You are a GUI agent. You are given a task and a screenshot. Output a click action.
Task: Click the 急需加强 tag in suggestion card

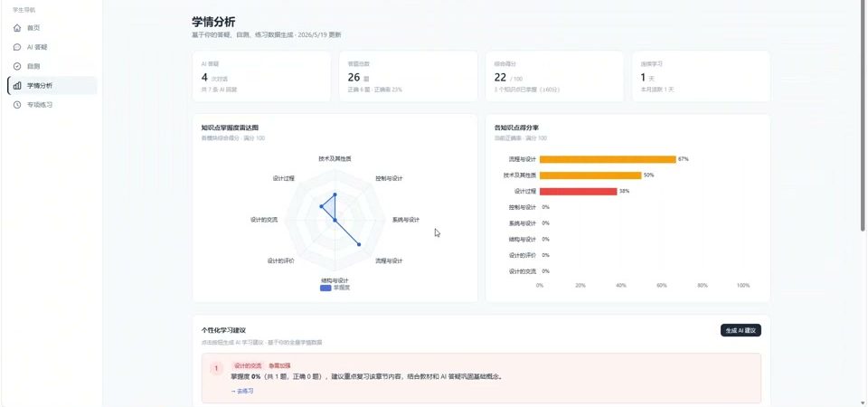point(279,366)
